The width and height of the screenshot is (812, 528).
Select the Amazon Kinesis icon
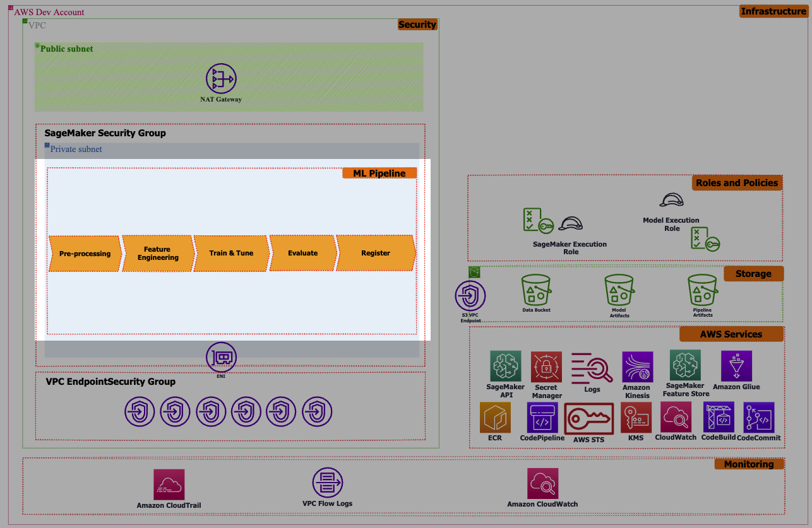tap(637, 367)
